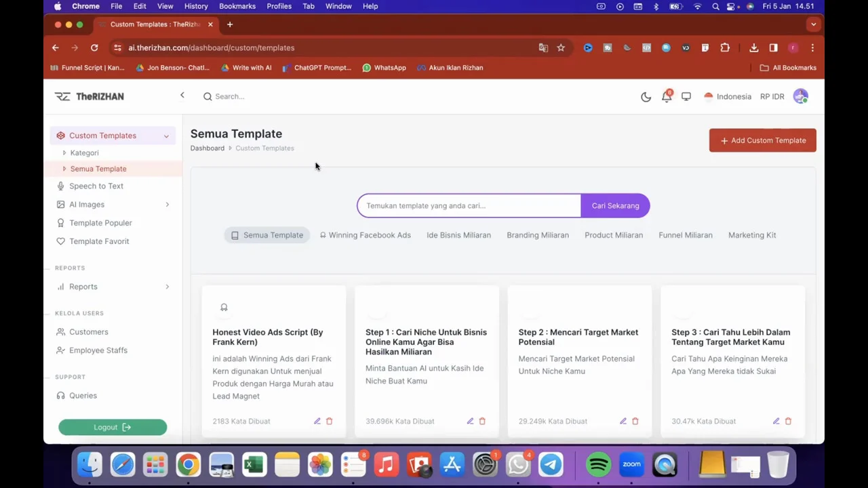
Task: Go back in Chrome
Action: coord(56,47)
